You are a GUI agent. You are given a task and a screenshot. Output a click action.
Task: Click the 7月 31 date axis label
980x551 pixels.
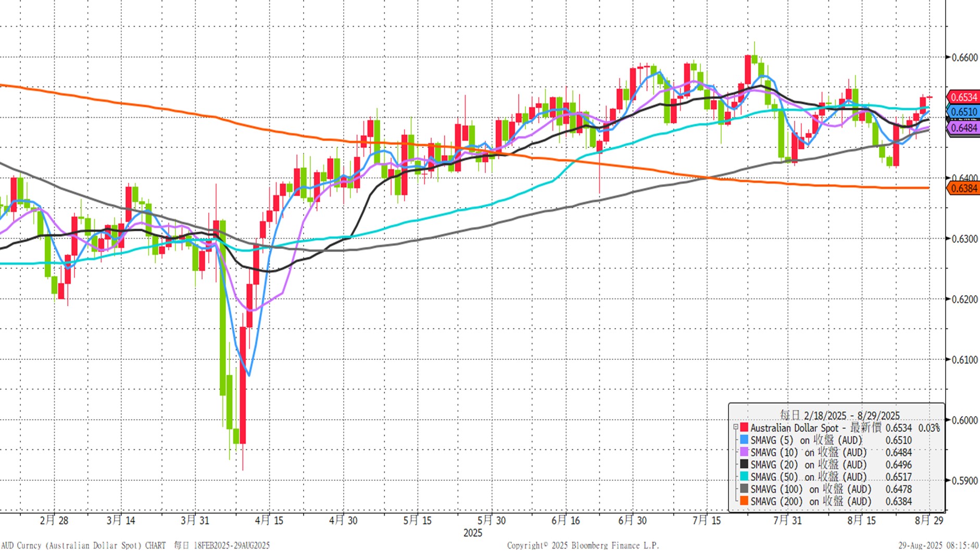tap(788, 520)
